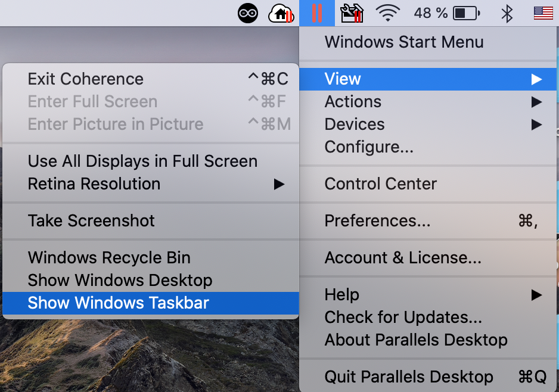
Task: Expand arrow beside Actions
Action: tap(536, 102)
